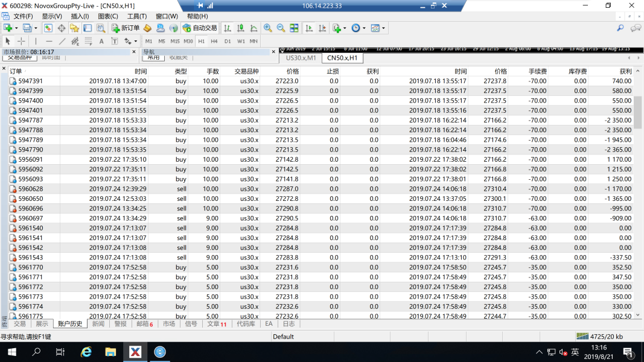Toggle the 自动交易 auto trading button
This screenshot has width=644, height=362.
(x=200, y=28)
